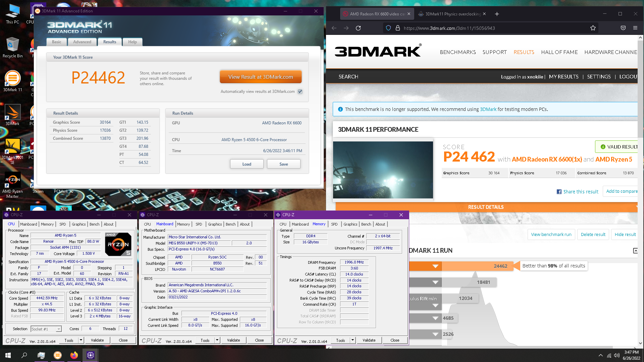This screenshot has height=362, width=644.
Task: Expand the Oculus Rift min row arrow
Action: coord(435,305)
